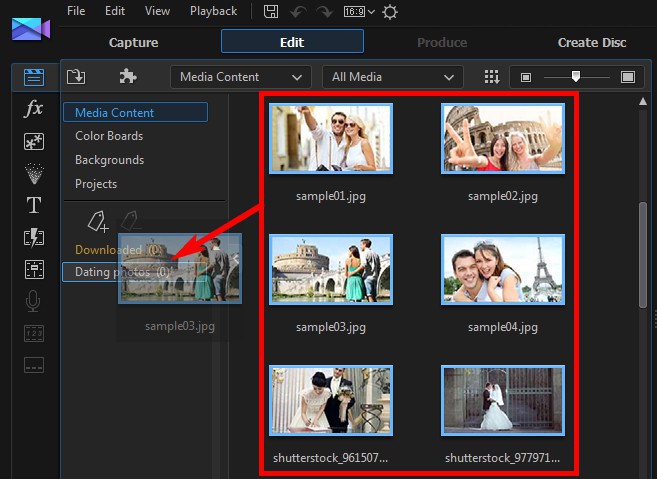Click the Undo arrow icon

(x=298, y=12)
